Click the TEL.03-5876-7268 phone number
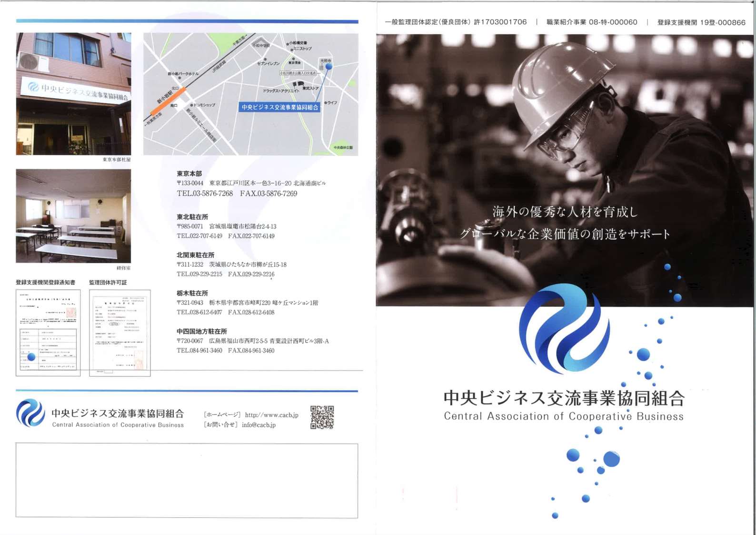Image resolution: width=756 pixels, height=535 pixels. (205, 193)
